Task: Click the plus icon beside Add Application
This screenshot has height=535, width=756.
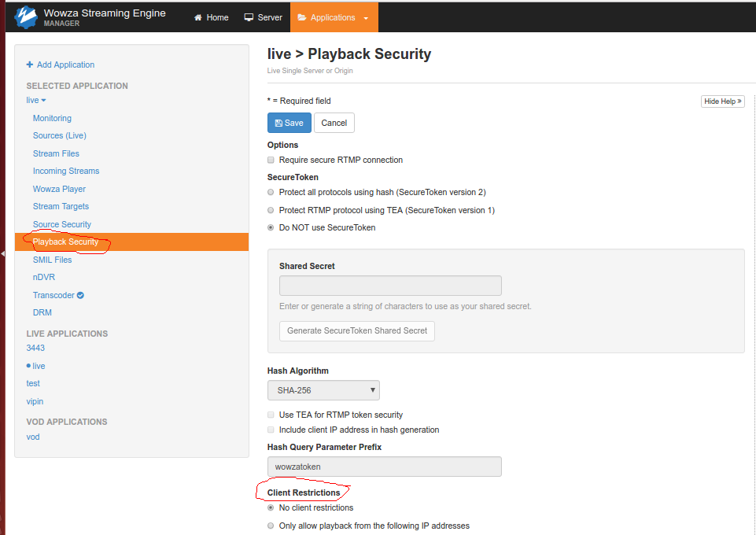Action: coord(30,65)
